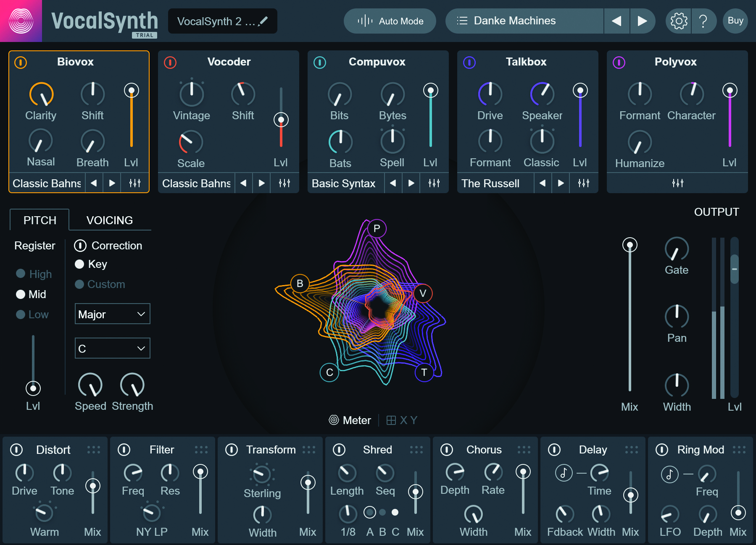Select the Low register option
This screenshot has width=756, height=545.
tap(32, 314)
